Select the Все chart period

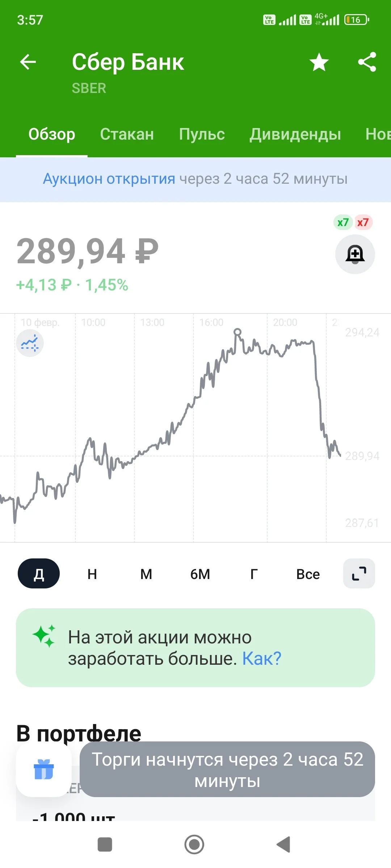[x=308, y=574]
